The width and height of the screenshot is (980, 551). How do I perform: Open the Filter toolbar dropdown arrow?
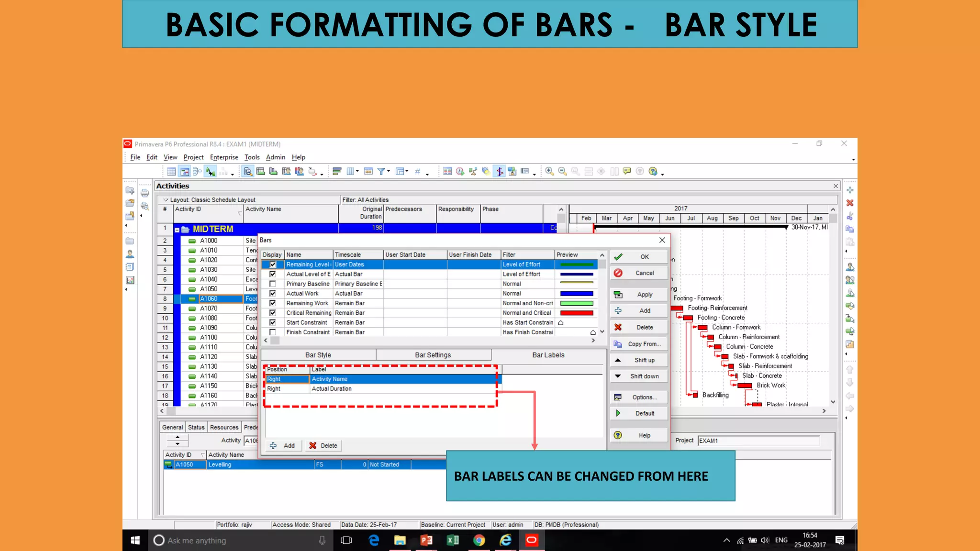(x=389, y=171)
